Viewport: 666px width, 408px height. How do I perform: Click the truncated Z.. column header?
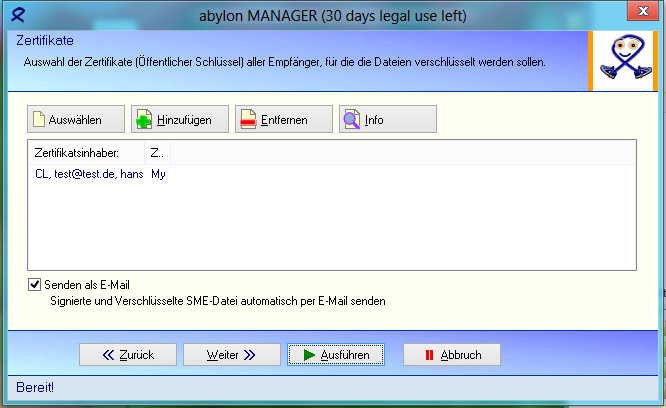157,153
